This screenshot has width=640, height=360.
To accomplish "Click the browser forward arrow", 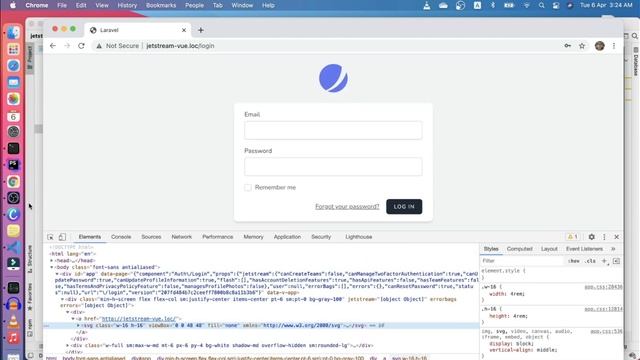I will 67,46.
